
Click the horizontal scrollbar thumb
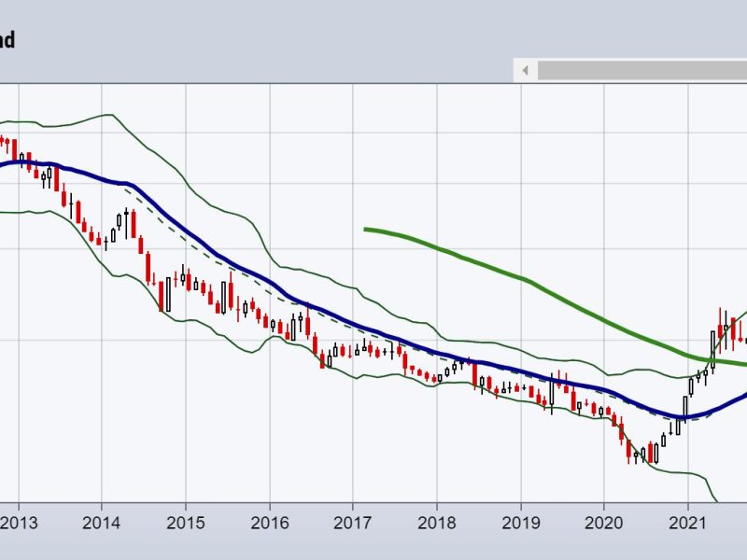click(642, 71)
